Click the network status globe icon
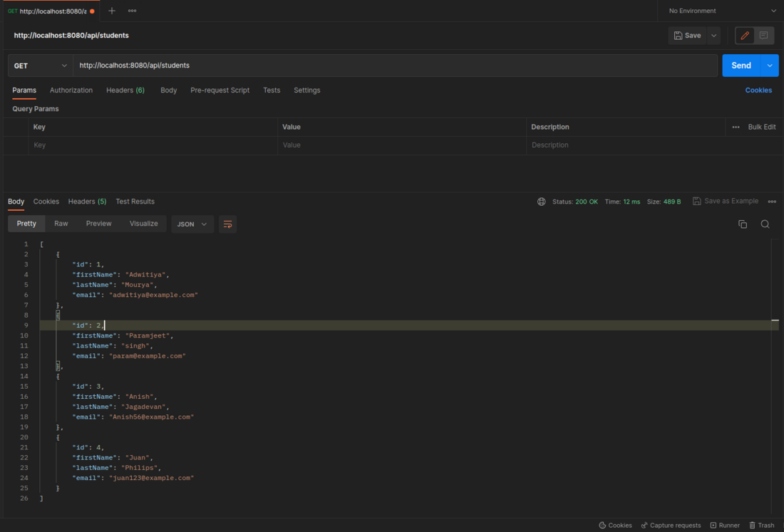Viewport: 784px width, 532px height. pyautogui.click(x=542, y=202)
